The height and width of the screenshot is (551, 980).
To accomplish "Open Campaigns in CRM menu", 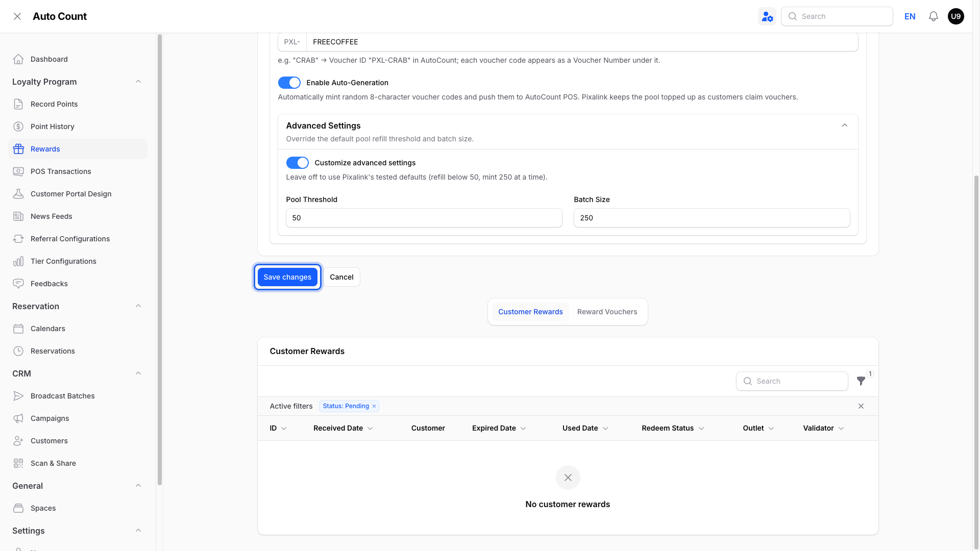I will tap(78, 418).
